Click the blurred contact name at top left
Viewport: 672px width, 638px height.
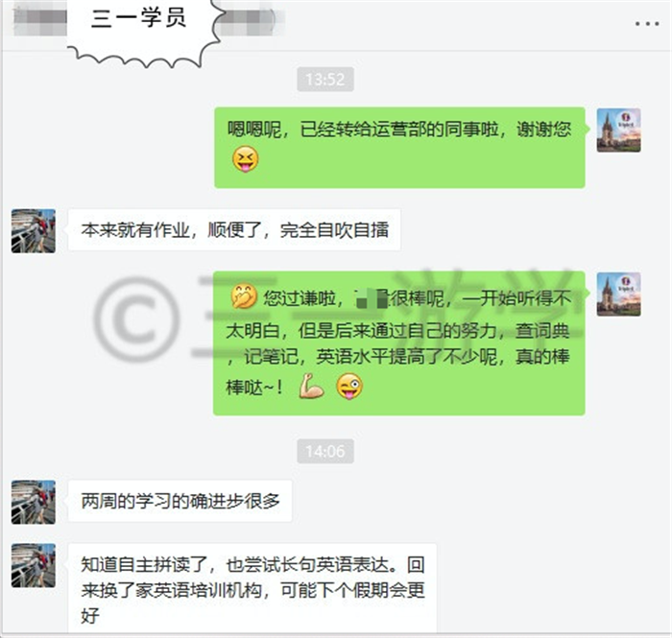39,20
